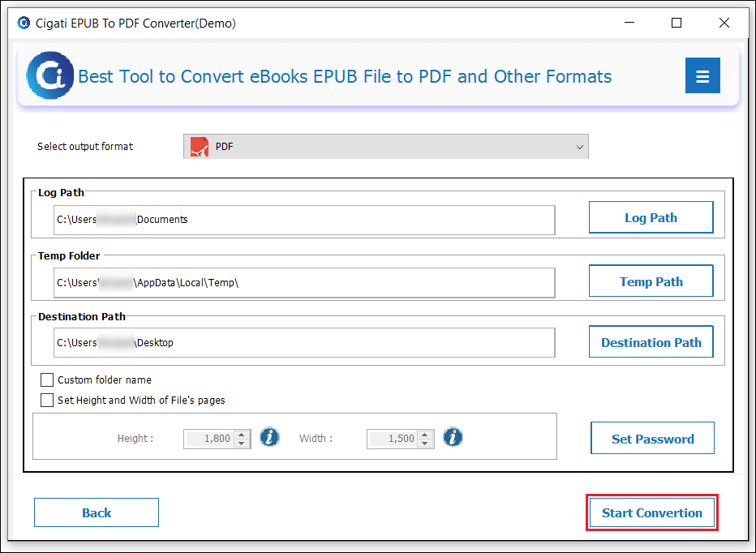
Task: Click the Log Path text field
Action: coord(304,221)
